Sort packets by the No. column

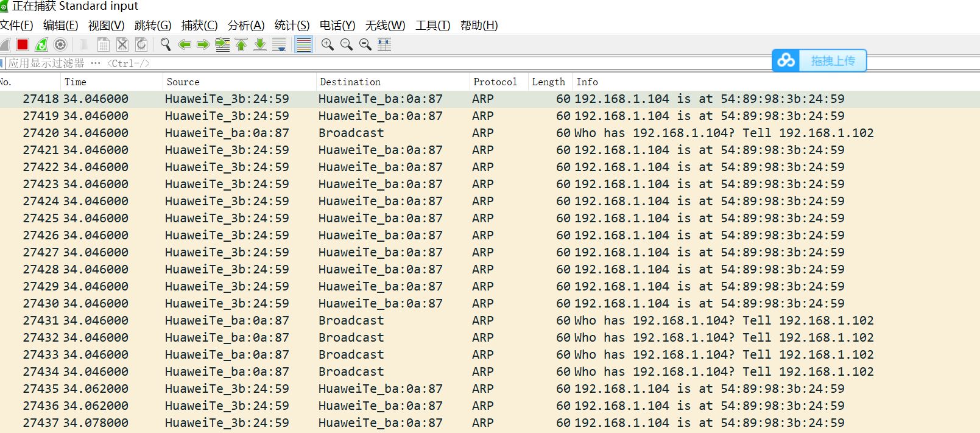pos(29,82)
